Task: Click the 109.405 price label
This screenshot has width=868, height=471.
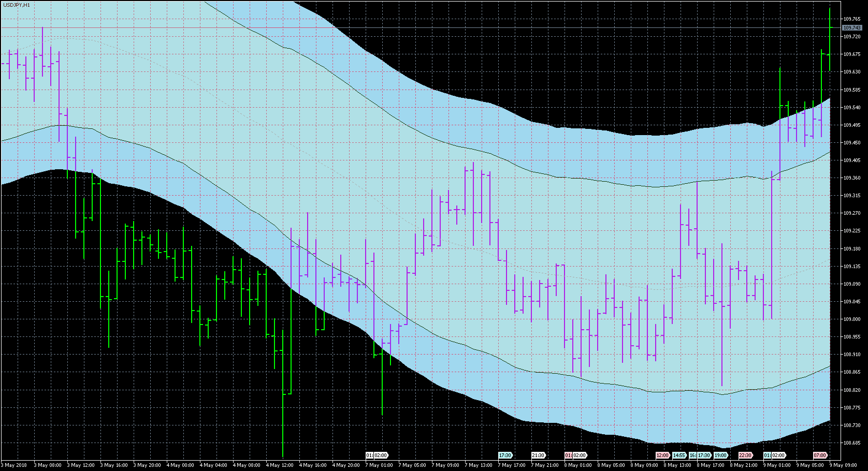Action: coord(852,160)
